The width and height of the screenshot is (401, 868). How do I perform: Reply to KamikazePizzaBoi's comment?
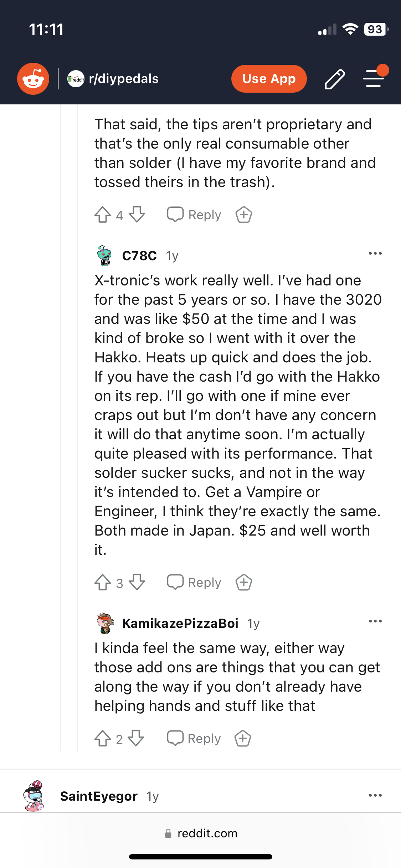(194, 739)
